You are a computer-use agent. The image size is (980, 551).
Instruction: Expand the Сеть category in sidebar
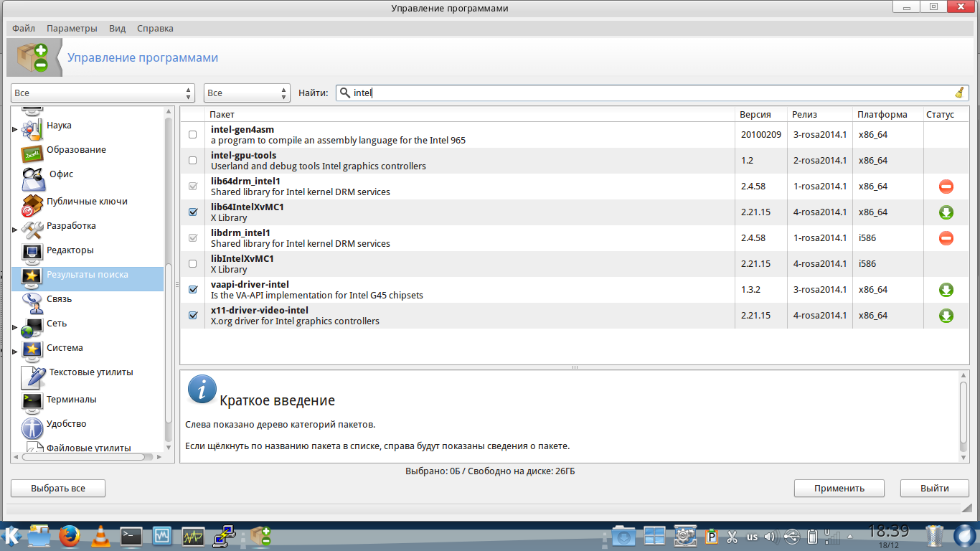coord(15,327)
